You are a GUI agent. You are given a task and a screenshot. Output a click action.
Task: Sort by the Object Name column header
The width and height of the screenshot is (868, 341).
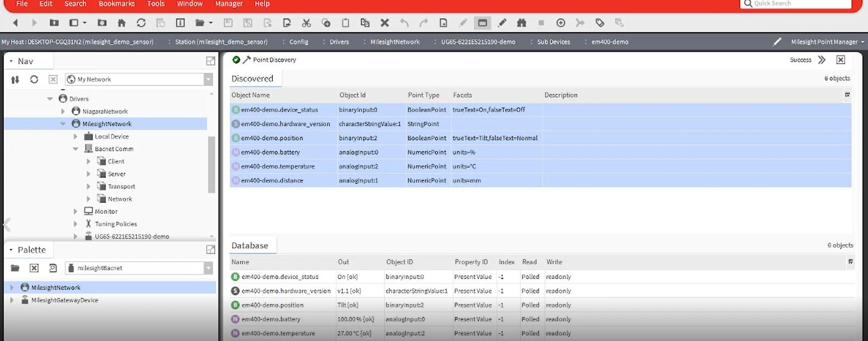[251, 95]
